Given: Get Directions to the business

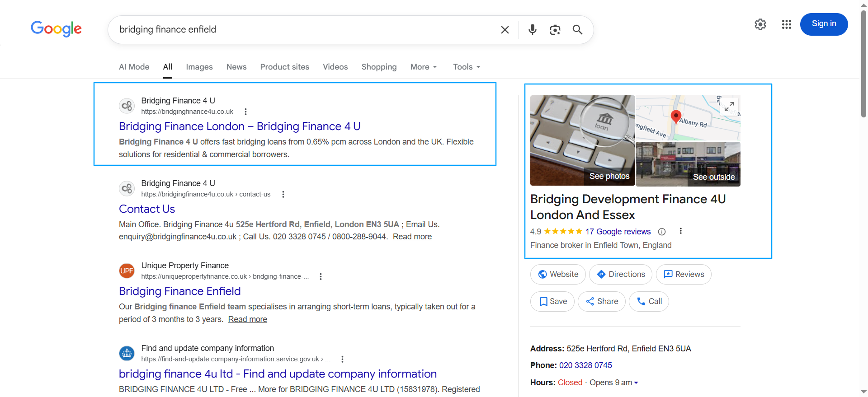Looking at the screenshot, I should (620, 274).
